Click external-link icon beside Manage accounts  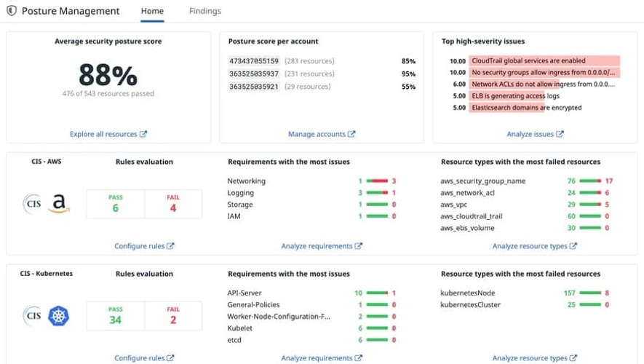[352, 134]
